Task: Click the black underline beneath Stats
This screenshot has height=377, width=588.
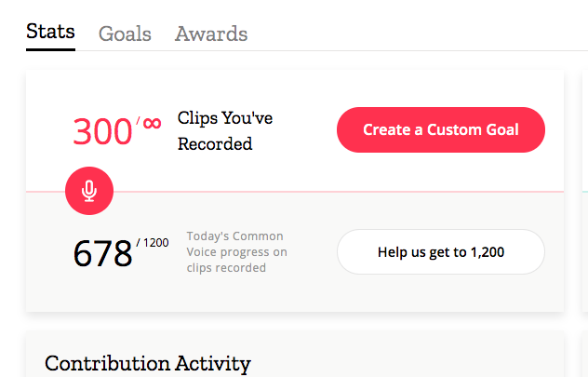Action: pyautogui.click(x=50, y=49)
